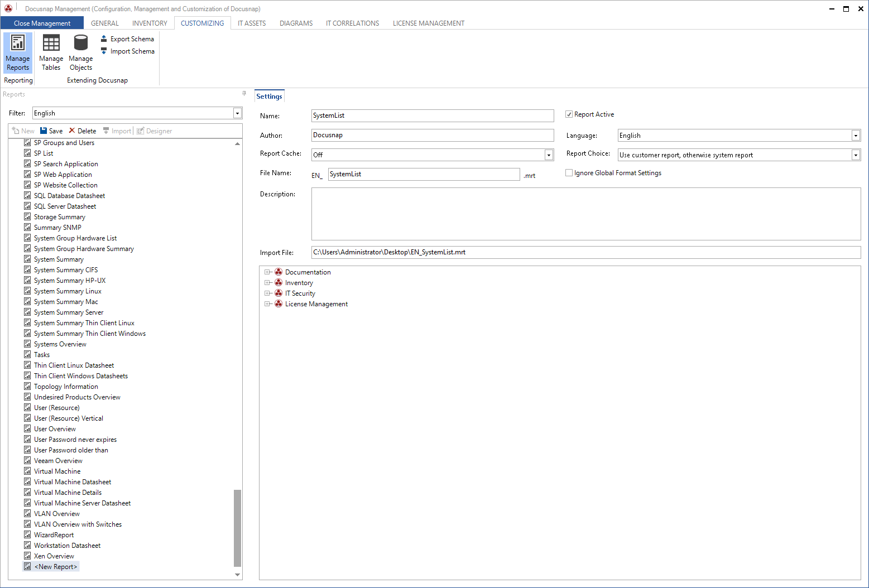This screenshot has height=588, width=869.
Task: Click the Designer toolbar icon
Action: click(141, 131)
